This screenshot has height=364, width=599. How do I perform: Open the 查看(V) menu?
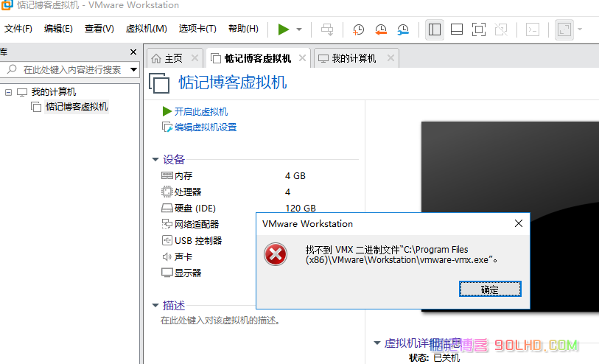coord(99,29)
